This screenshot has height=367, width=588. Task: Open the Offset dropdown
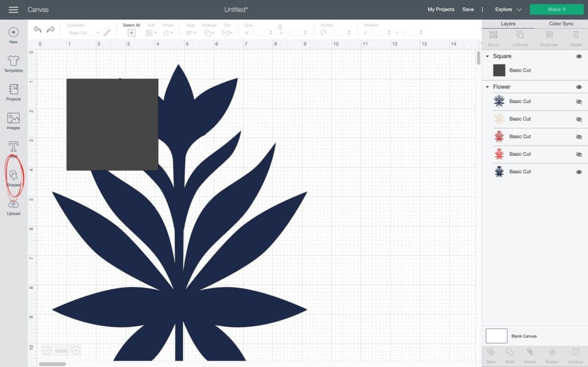tap(167, 33)
